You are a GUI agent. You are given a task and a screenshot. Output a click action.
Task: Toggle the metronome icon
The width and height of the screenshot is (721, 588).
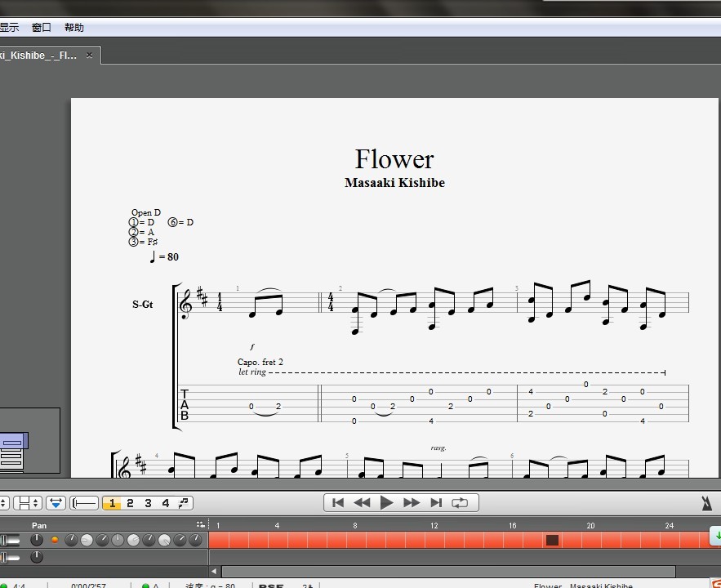tap(707, 503)
